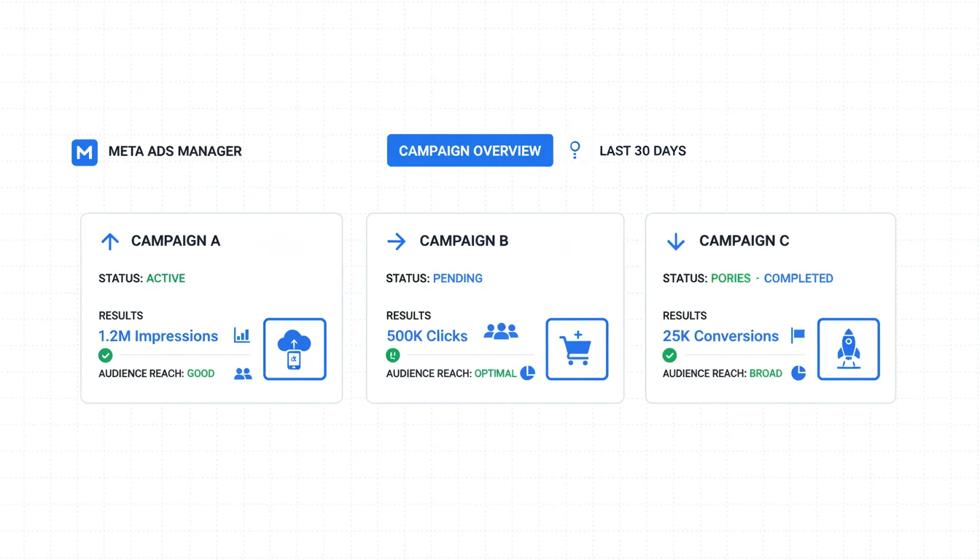980x560 pixels.
Task: Click the pie chart icon beside Optimal reach
Action: coord(528,373)
